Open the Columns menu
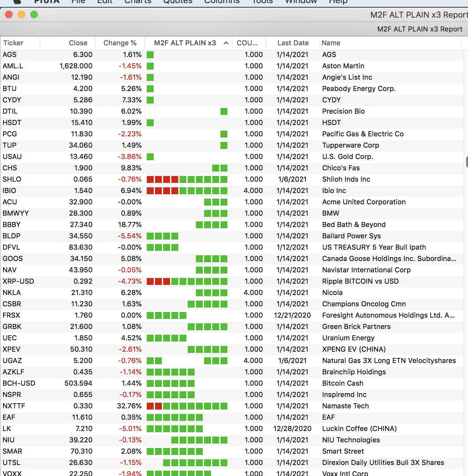Viewport: 468px width, 476px height. coord(222,2)
